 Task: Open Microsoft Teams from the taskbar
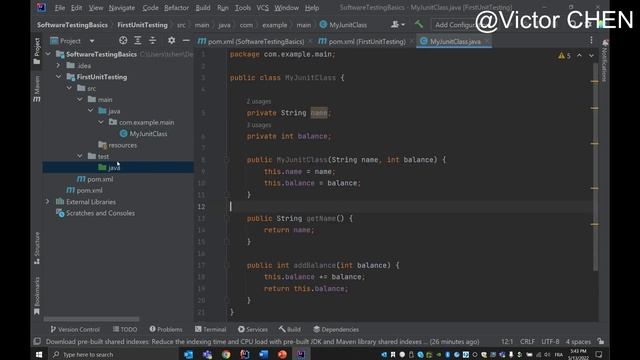pyautogui.click(x=207, y=354)
